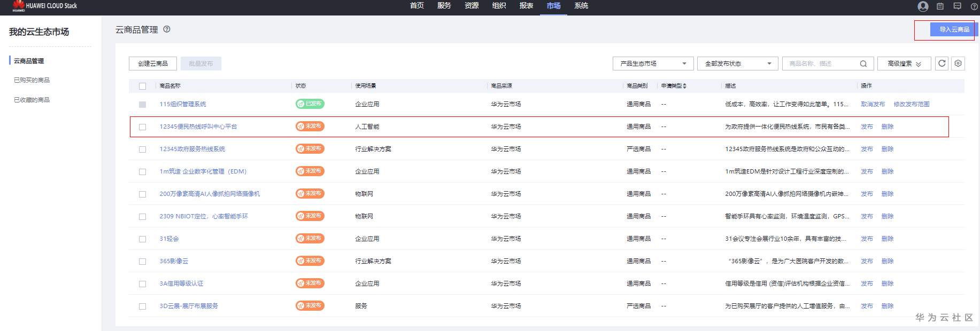980x331 pixels.
Task: Open 2309 NBIOT定位，心率智能手环 link
Action: tap(204, 216)
